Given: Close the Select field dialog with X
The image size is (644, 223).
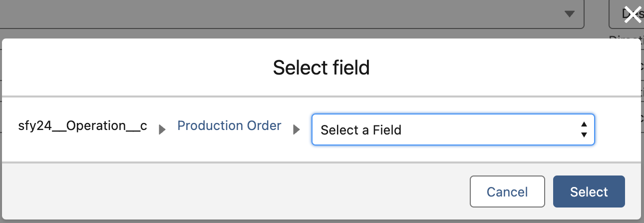Looking at the screenshot, I should (x=633, y=15).
